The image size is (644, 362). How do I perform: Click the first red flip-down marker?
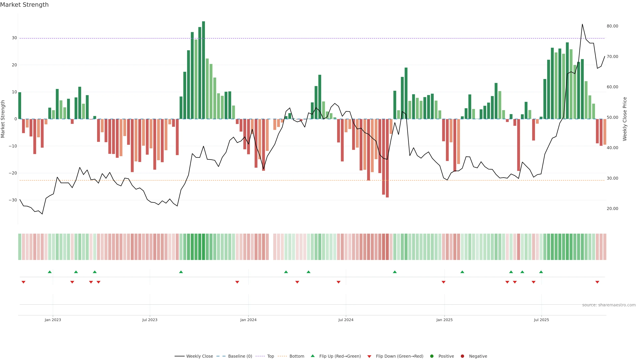[23, 282]
